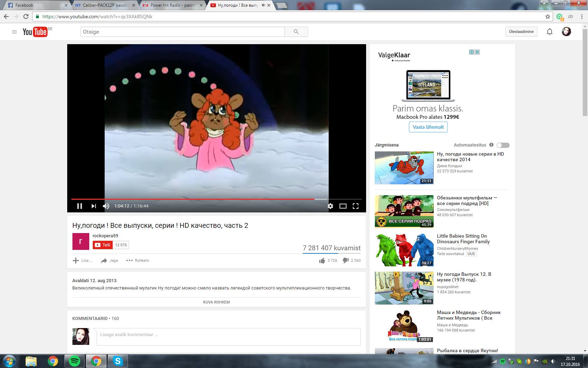Reload the current page
This screenshot has width=588, height=368.
pos(26,16)
